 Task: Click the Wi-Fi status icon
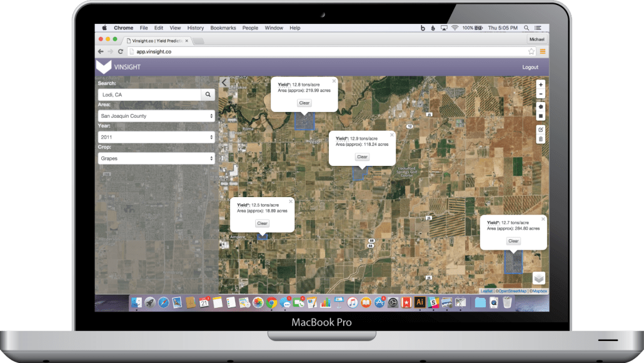[455, 28]
